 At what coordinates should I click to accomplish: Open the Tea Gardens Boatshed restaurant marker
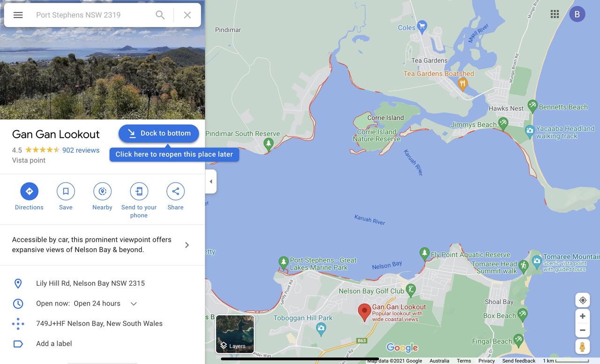tap(463, 84)
